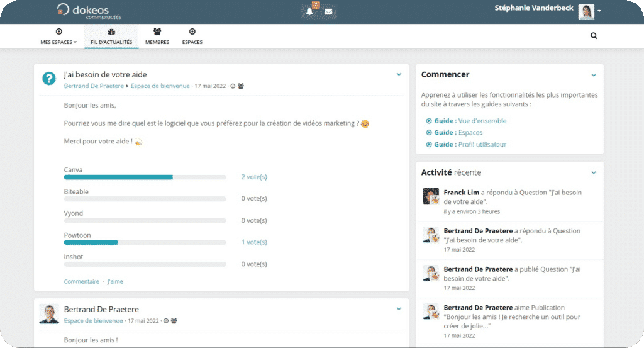Click the Commentaire link
Image resolution: width=644 pixels, height=348 pixels.
pyautogui.click(x=81, y=281)
